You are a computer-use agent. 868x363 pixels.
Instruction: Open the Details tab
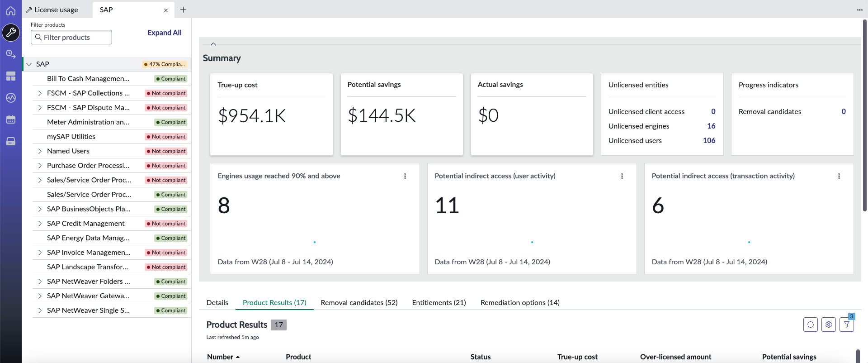coord(217,302)
